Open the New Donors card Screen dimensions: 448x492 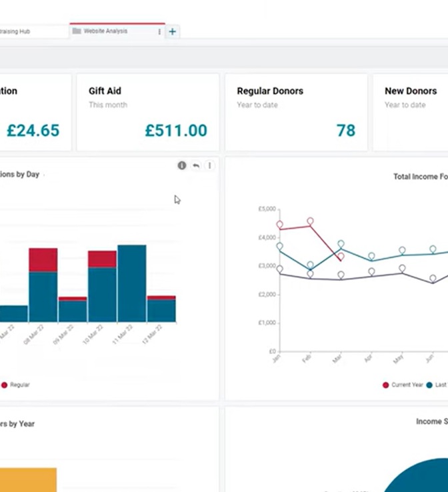[411, 112]
